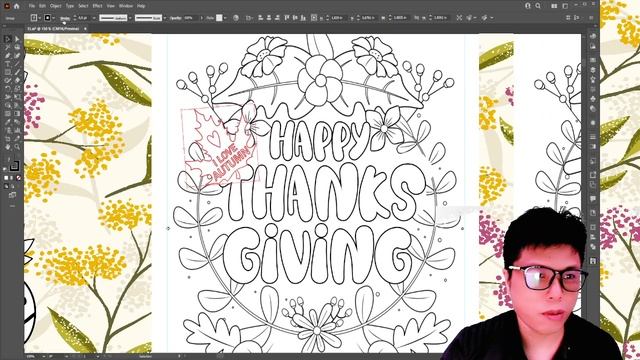Open the Help menu
The width and height of the screenshot is (640, 360).
(x=141, y=6)
